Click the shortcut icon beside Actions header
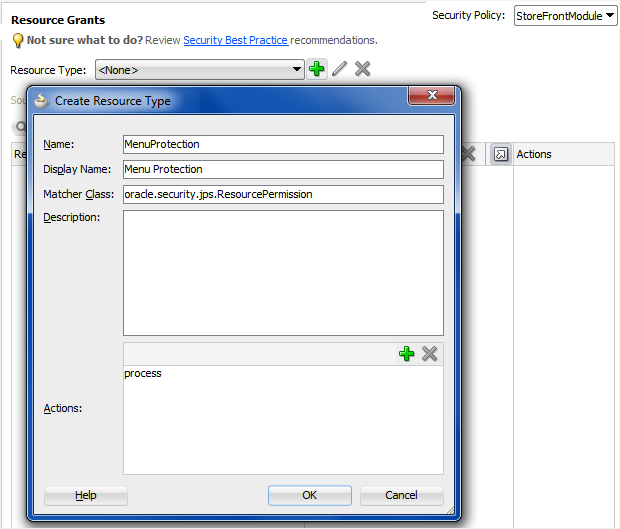The image size is (620, 529). (501, 154)
